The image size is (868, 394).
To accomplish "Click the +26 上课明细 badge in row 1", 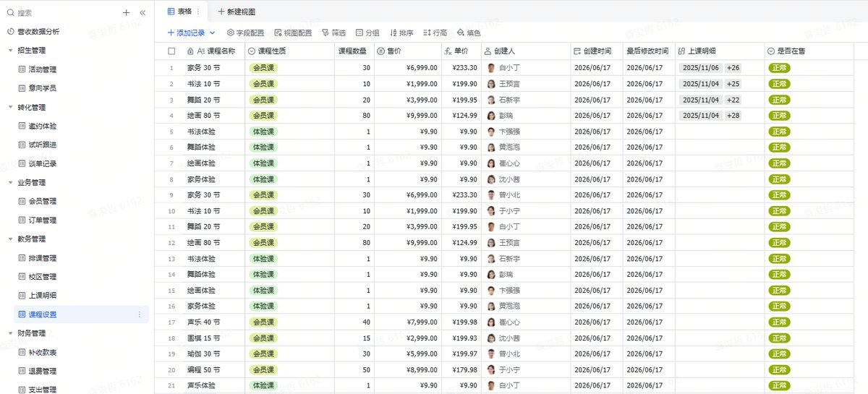I will (x=733, y=68).
